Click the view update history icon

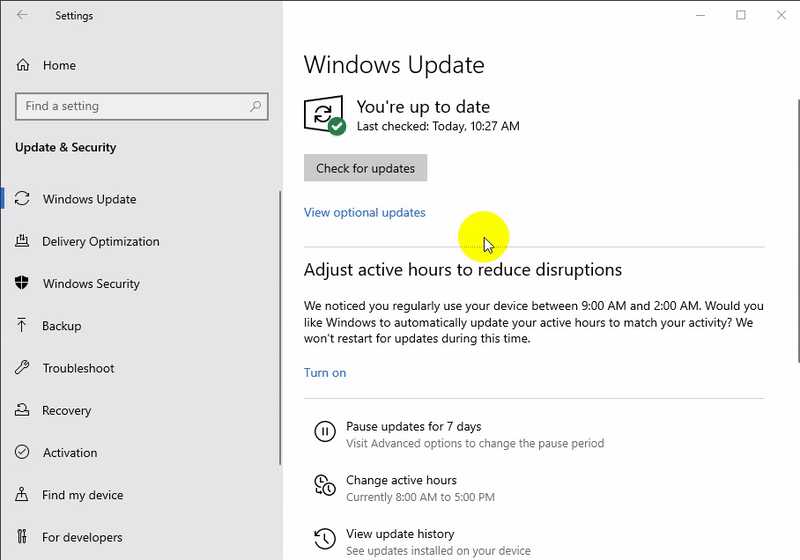pyautogui.click(x=324, y=540)
